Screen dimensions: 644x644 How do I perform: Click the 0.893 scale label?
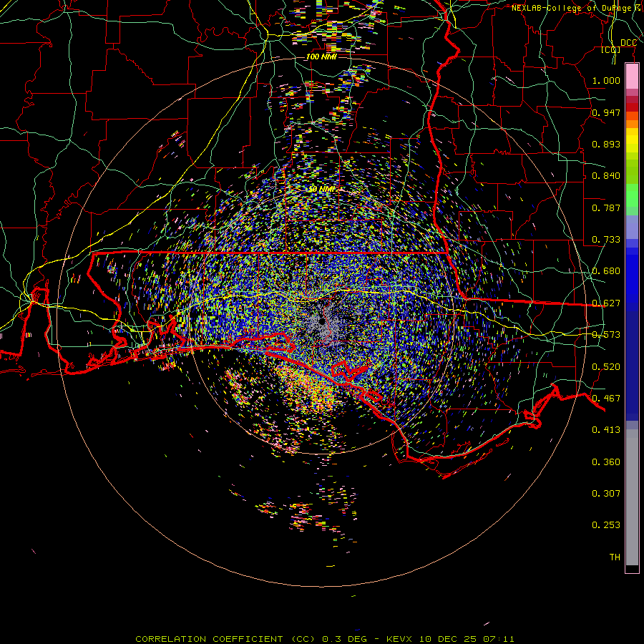[606, 144]
